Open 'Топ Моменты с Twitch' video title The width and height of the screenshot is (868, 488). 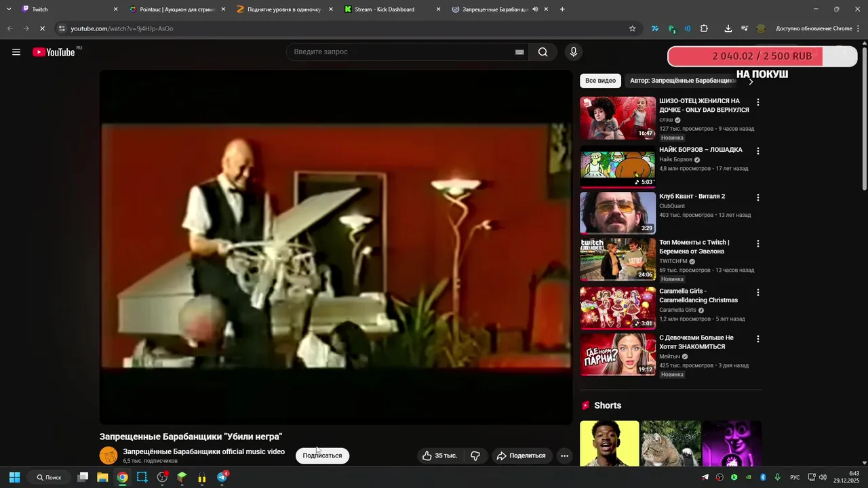coord(694,247)
